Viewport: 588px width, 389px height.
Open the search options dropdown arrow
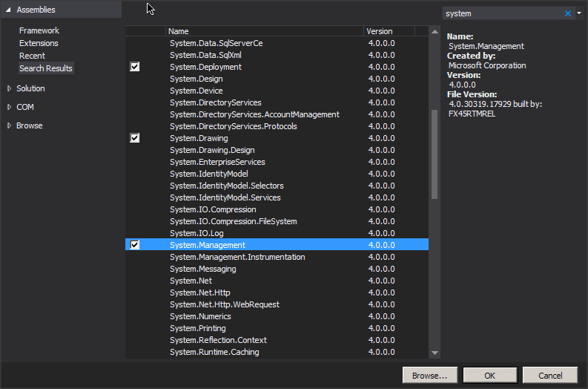pyautogui.click(x=579, y=13)
